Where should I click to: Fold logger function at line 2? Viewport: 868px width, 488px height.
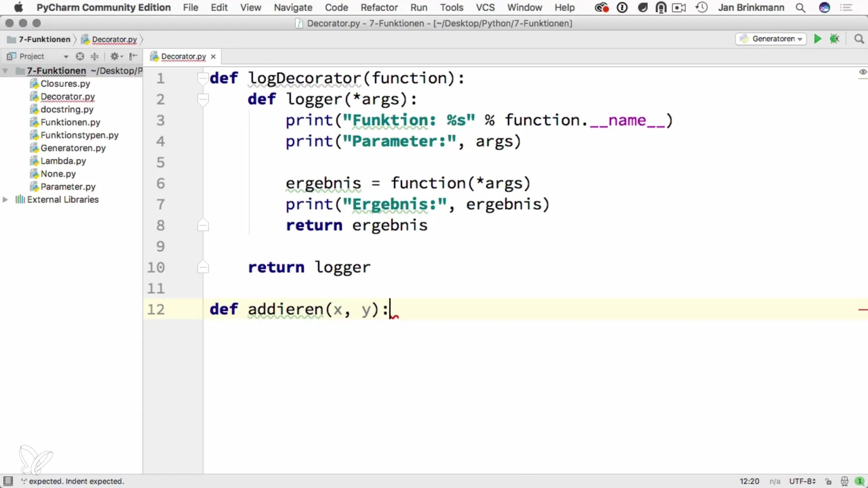click(203, 99)
